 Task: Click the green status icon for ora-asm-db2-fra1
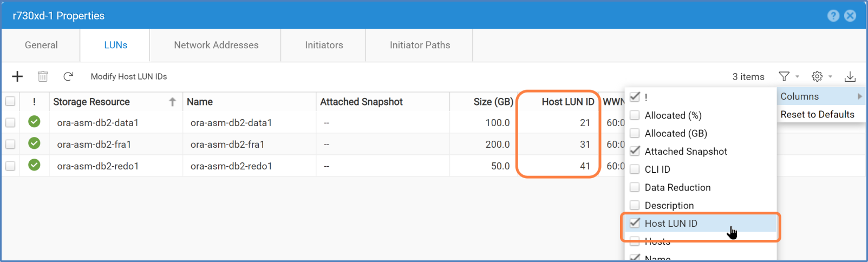point(34,143)
